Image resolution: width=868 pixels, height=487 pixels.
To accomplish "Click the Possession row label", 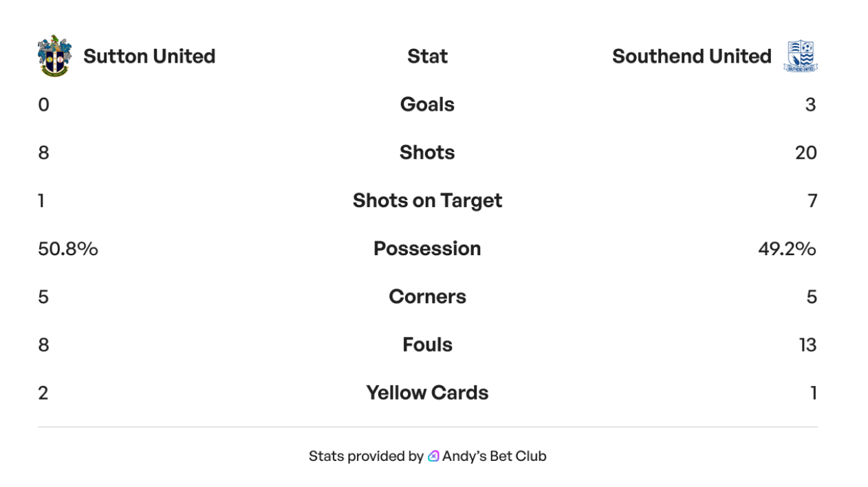I will (427, 249).
